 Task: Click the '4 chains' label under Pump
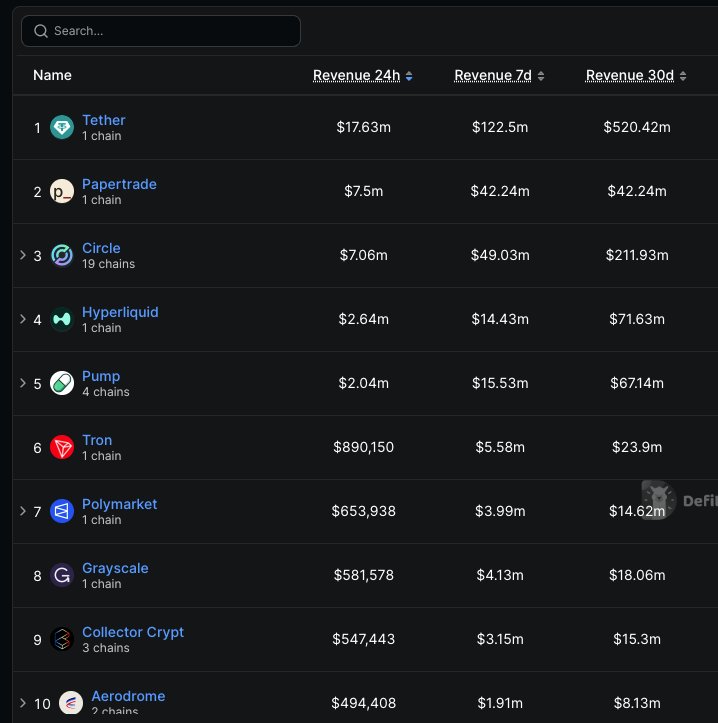[x=106, y=392]
